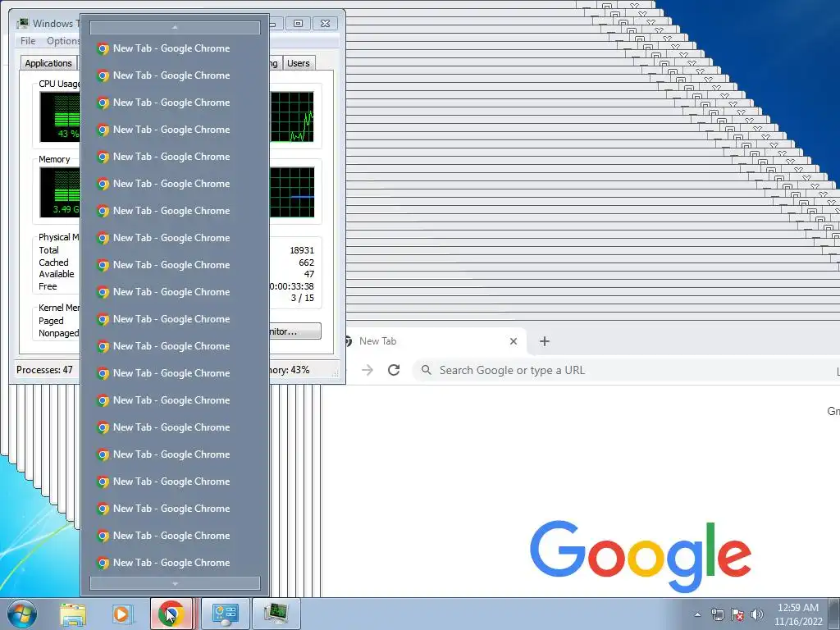Viewport: 840px width, 630px height.
Task: Click the Memory meter showing 3.49 G
Action: 60,192
